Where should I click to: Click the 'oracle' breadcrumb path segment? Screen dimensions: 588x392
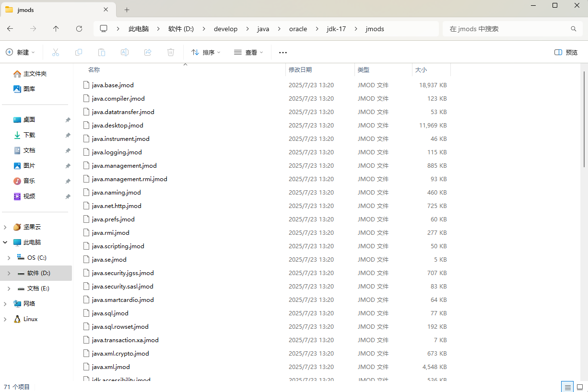[298, 29]
